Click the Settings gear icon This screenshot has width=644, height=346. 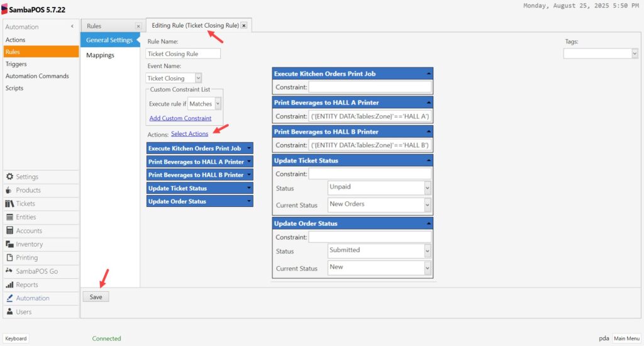tap(9, 176)
